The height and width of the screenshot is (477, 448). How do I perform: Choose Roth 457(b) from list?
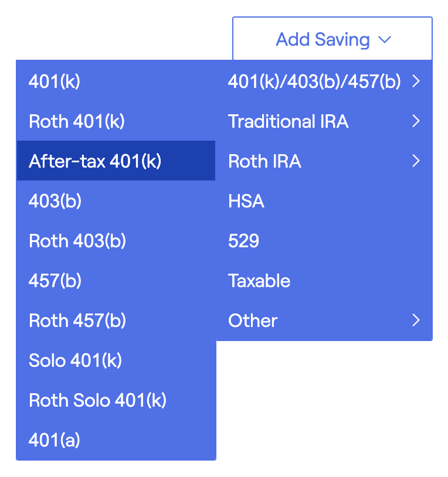116,321
